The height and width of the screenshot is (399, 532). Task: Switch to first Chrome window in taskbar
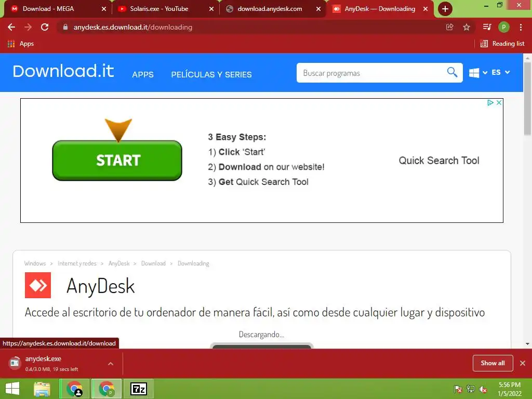click(75, 389)
